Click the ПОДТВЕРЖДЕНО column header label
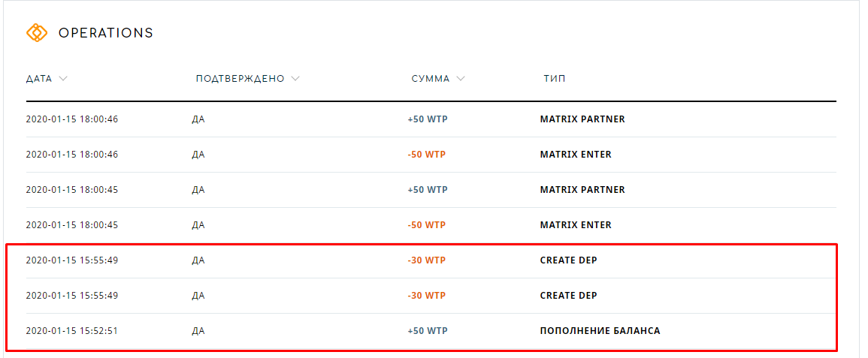Image resolution: width=868 pixels, height=358 pixels. (240, 79)
